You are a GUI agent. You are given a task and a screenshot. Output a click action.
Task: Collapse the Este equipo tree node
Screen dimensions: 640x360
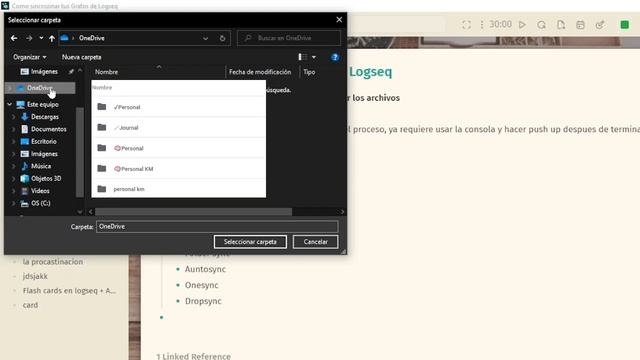[x=9, y=104]
